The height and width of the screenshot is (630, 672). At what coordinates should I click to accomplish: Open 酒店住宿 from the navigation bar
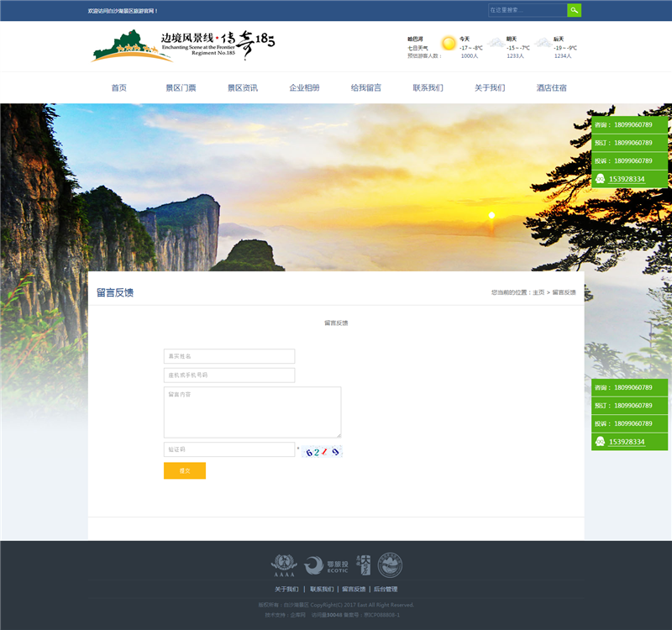[x=552, y=88]
